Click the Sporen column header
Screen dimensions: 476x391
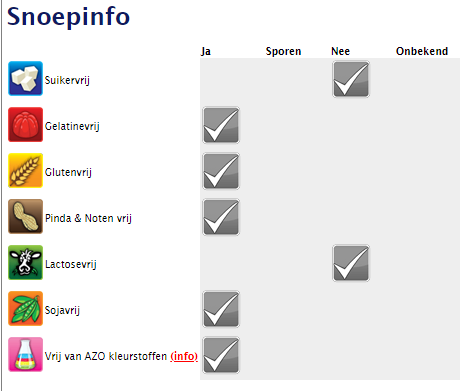point(283,51)
